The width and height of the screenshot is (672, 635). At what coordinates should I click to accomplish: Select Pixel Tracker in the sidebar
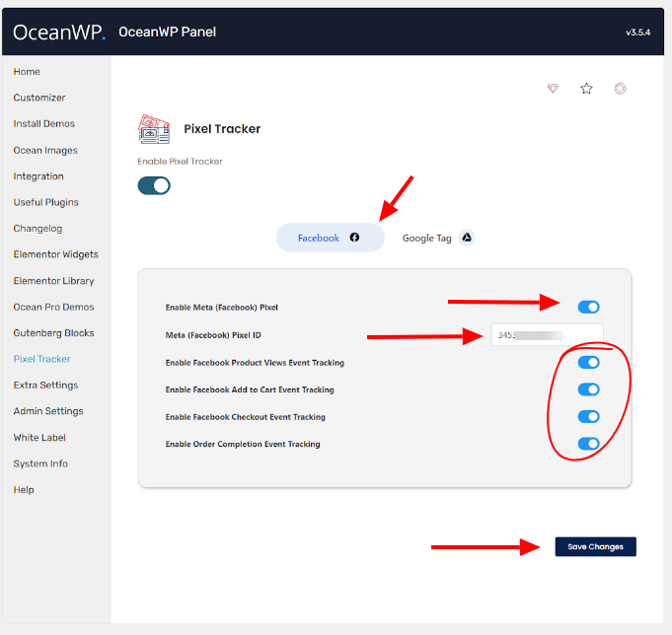point(42,359)
